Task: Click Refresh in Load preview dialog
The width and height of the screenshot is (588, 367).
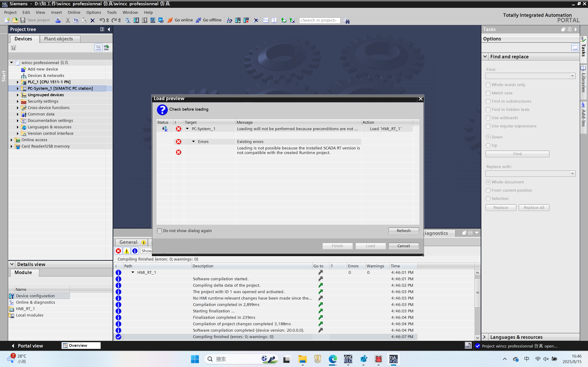Action: 403,231
